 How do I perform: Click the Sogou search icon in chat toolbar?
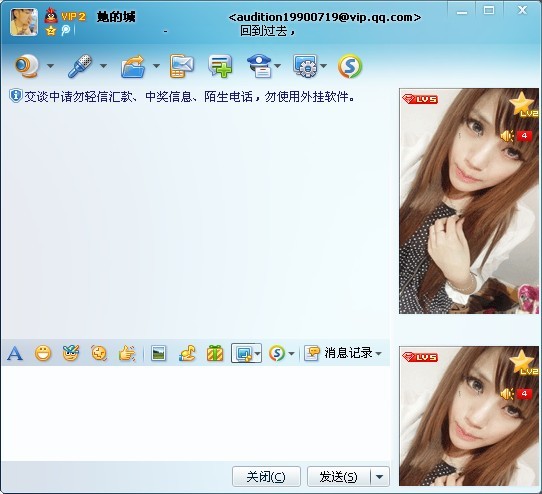(277, 353)
